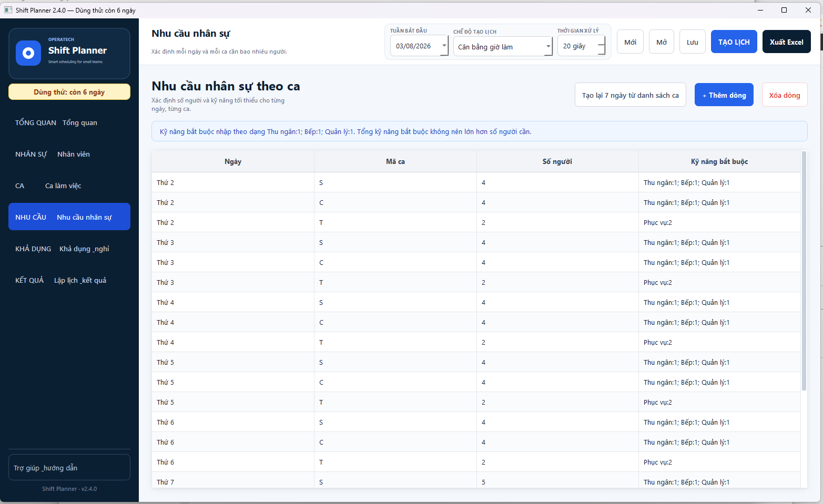Expand the Chế độ tạo lịch combo box
823x504 pixels.
coord(548,46)
